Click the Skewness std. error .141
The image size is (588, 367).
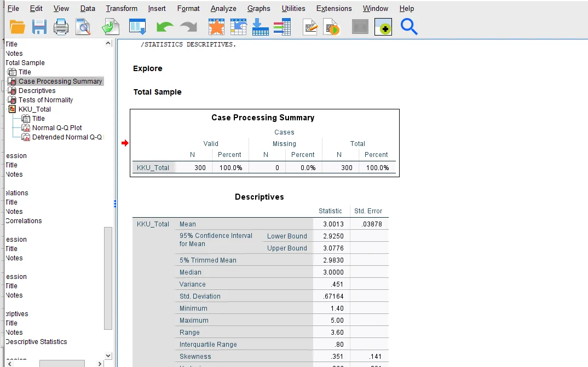click(374, 357)
